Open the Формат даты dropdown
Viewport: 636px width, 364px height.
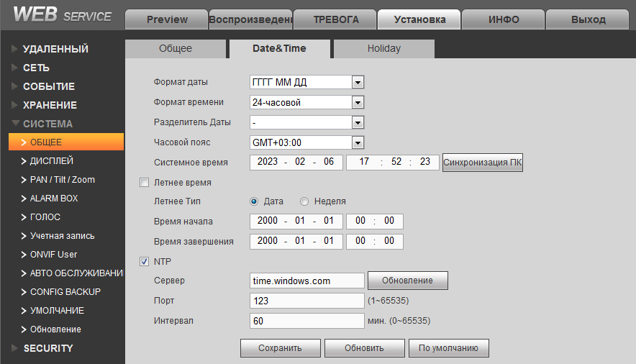click(306, 82)
